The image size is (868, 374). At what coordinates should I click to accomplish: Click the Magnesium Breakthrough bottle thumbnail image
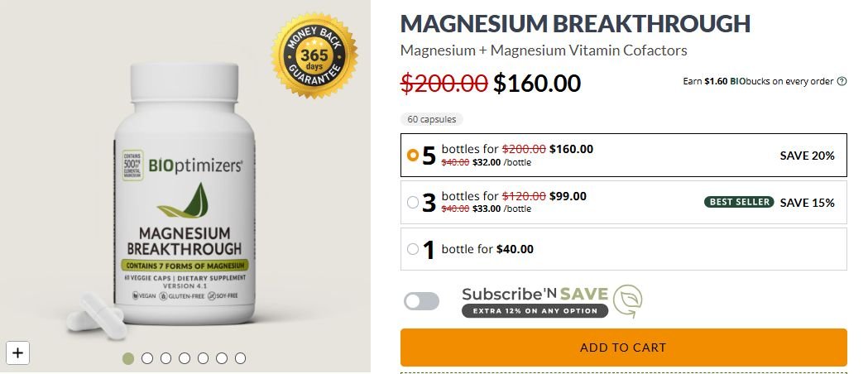(185, 194)
